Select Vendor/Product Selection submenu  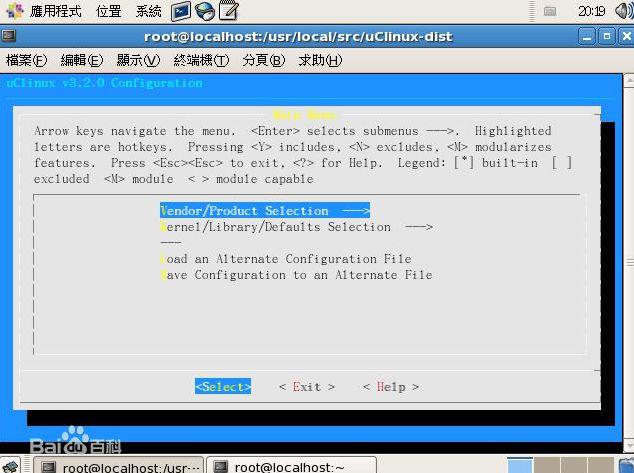pyautogui.click(x=265, y=211)
